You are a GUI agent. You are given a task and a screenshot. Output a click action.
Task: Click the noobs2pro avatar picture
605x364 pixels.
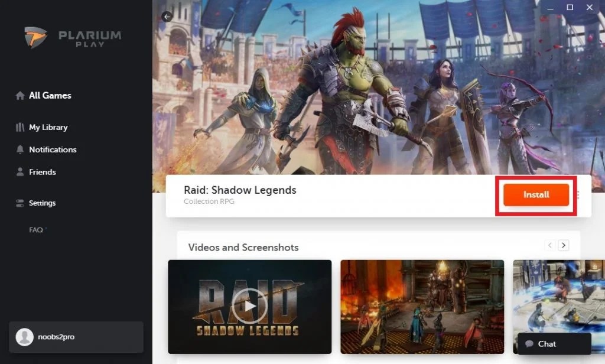pyautogui.click(x=24, y=337)
